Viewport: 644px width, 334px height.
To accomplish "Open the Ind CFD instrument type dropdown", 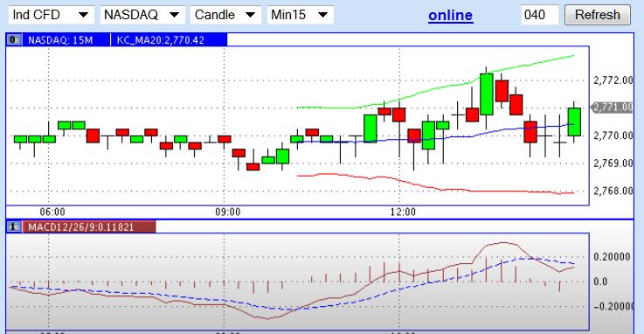I will [51, 15].
